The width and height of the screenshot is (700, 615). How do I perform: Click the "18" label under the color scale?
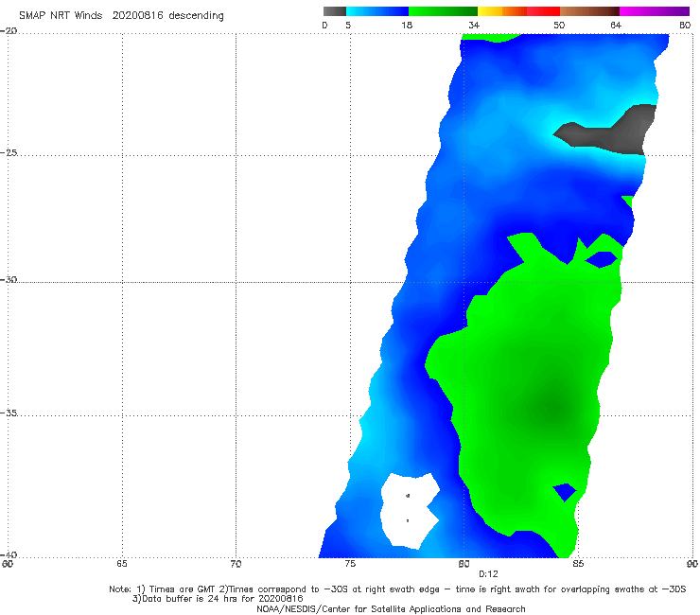(407, 25)
